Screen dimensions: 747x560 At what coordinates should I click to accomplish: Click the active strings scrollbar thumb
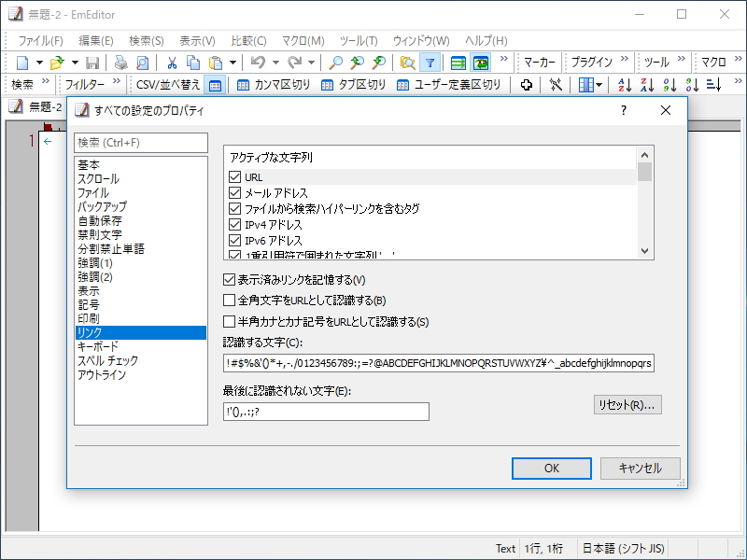click(644, 172)
